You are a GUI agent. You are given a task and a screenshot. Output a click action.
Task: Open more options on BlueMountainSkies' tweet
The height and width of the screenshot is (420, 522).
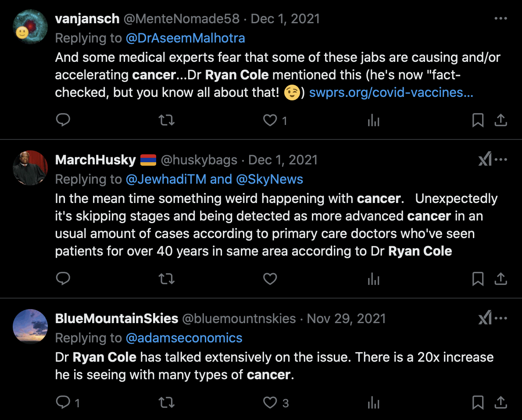(x=501, y=319)
